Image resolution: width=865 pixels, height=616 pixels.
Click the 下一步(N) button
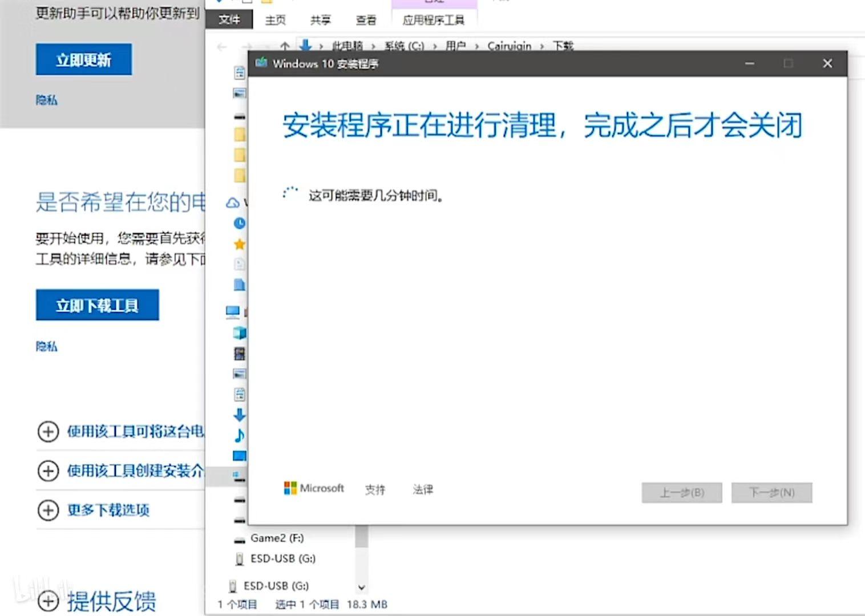771,493
